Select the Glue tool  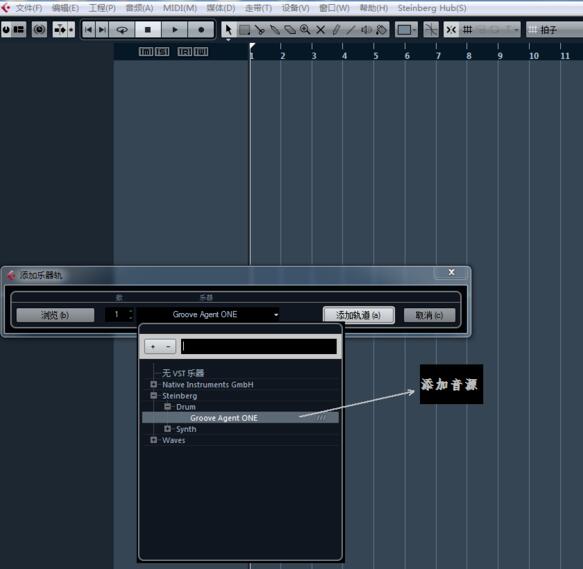coord(275,30)
